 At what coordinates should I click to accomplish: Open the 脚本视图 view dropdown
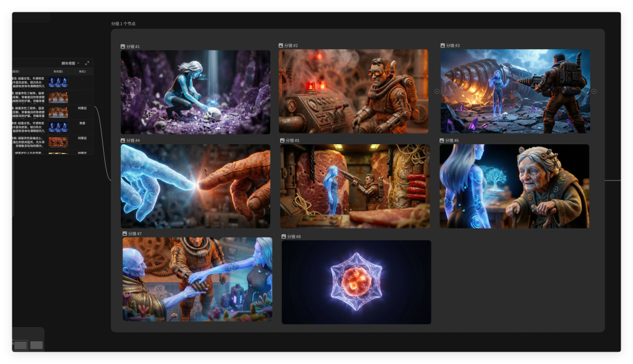70,63
